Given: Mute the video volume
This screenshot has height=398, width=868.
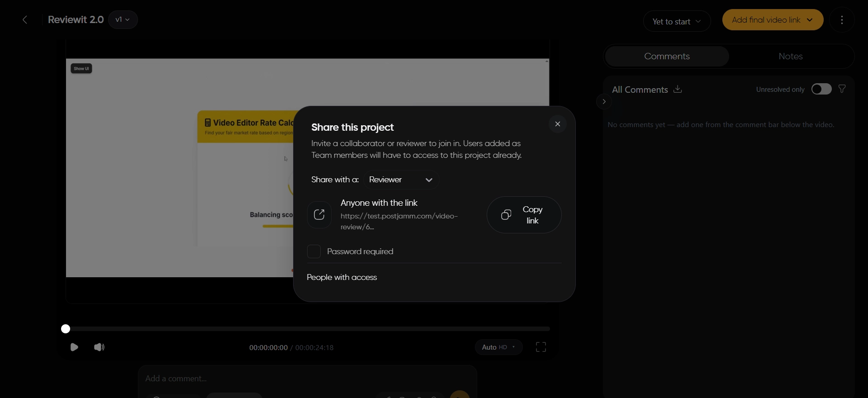Looking at the screenshot, I should pyautogui.click(x=99, y=347).
